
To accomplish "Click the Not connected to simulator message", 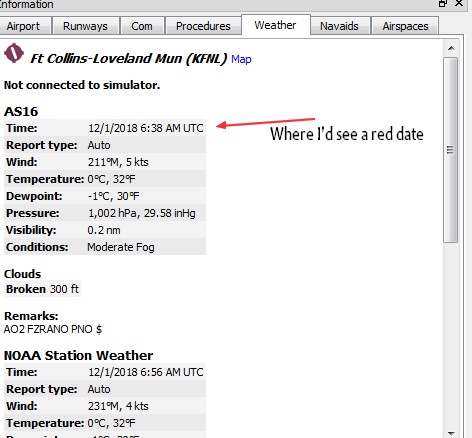I will [82, 85].
